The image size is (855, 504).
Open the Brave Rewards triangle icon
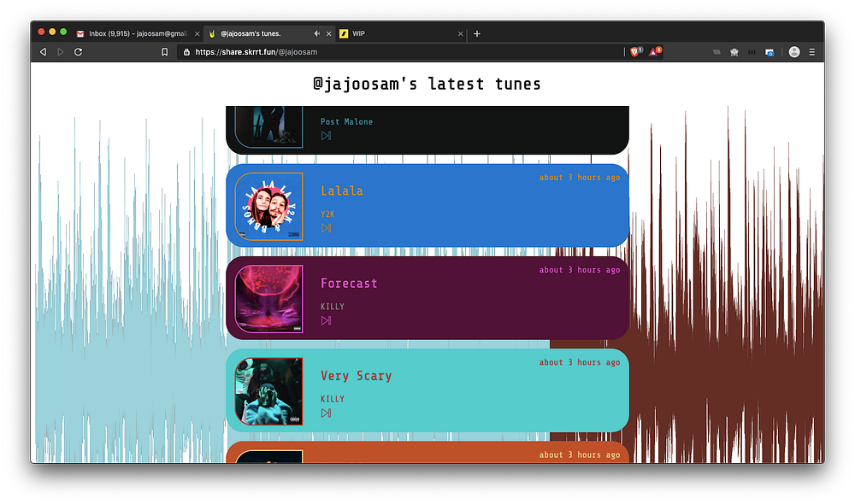click(654, 52)
